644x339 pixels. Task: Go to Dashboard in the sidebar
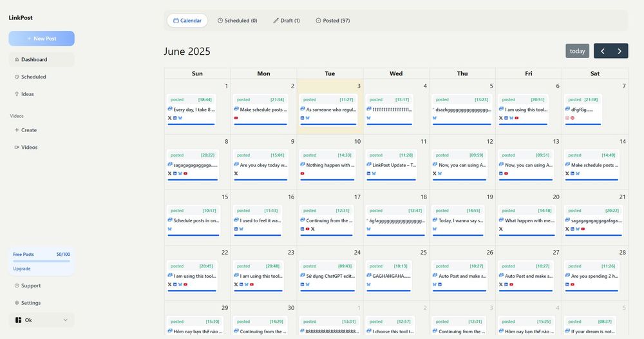pyautogui.click(x=41, y=59)
